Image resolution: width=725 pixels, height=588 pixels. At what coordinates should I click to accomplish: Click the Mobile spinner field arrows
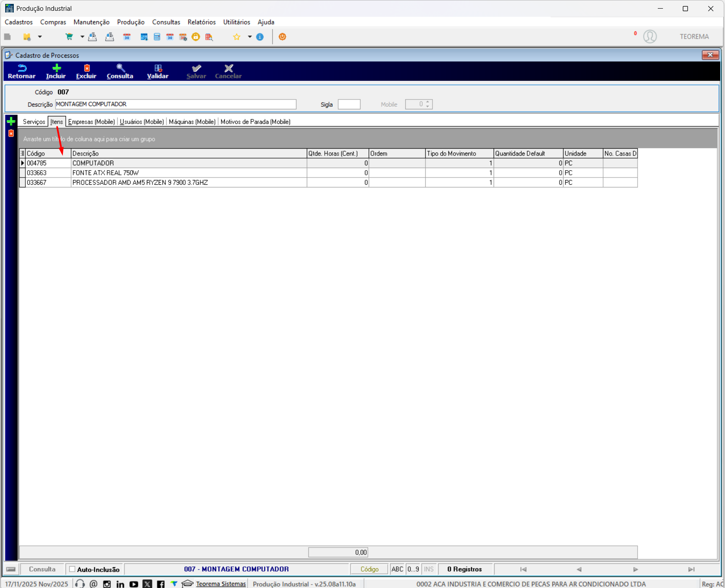point(427,104)
